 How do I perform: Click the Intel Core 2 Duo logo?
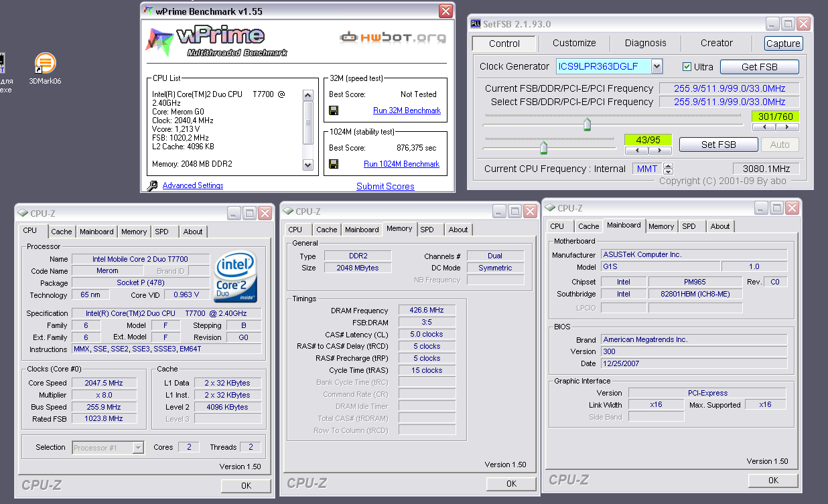point(235,278)
